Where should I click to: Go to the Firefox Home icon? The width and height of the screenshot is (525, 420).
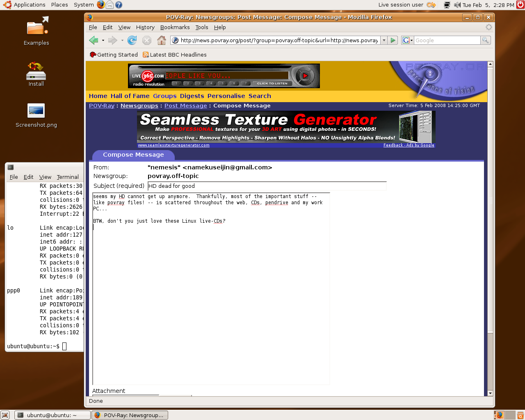tap(162, 40)
